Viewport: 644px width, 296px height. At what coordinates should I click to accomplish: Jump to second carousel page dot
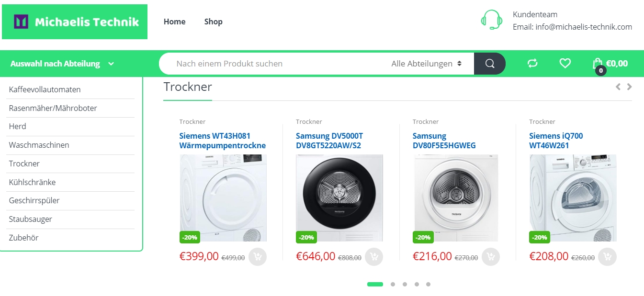click(393, 284)
